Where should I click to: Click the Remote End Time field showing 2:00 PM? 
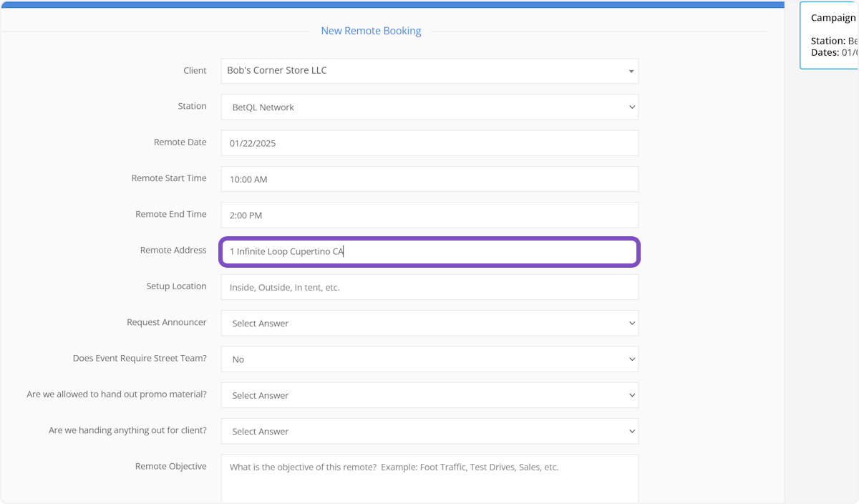pyautogui.click(x=429, y=215)
